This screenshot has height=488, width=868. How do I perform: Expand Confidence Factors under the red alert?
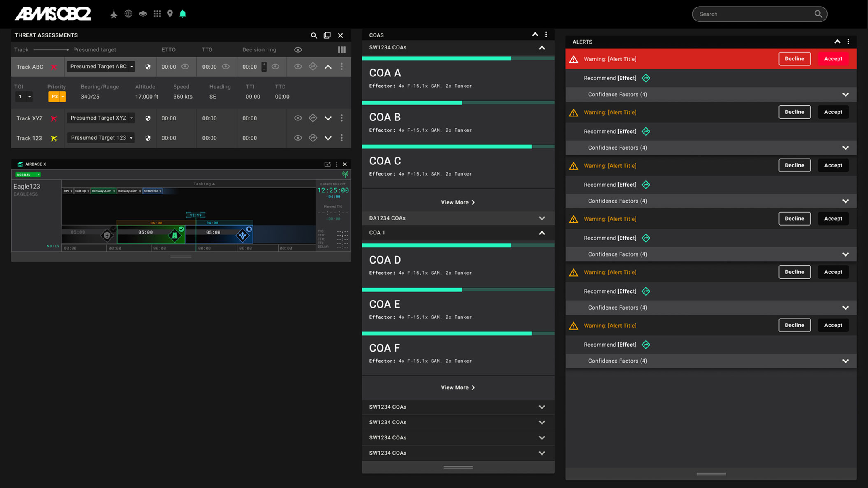click(x=845, y=95)
